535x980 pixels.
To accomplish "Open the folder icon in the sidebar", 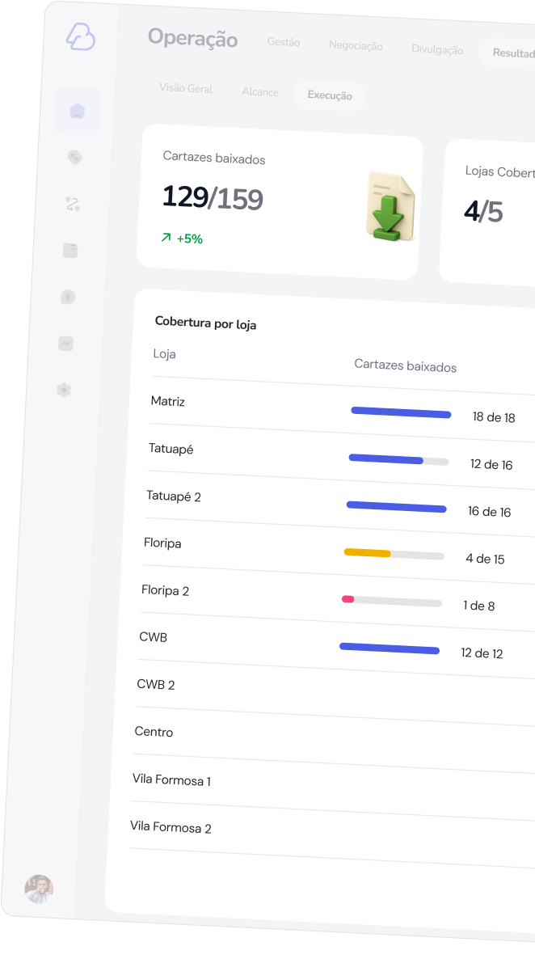I will pyautogui.click(x=70, y=251).
